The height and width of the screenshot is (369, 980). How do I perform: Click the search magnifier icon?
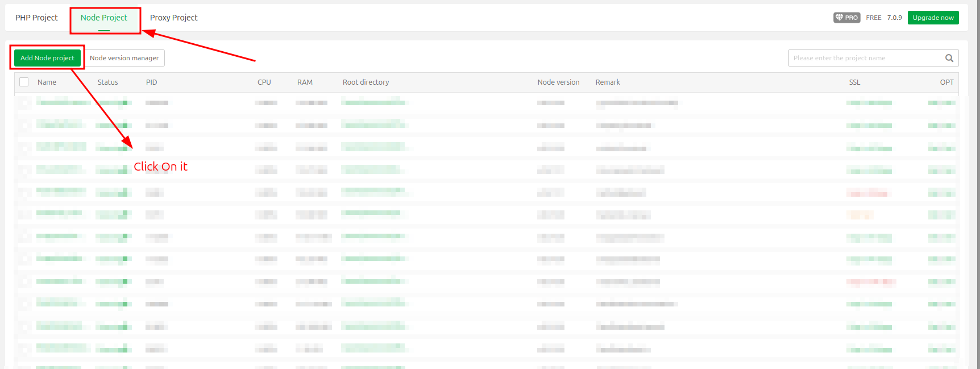pos(949,58)
